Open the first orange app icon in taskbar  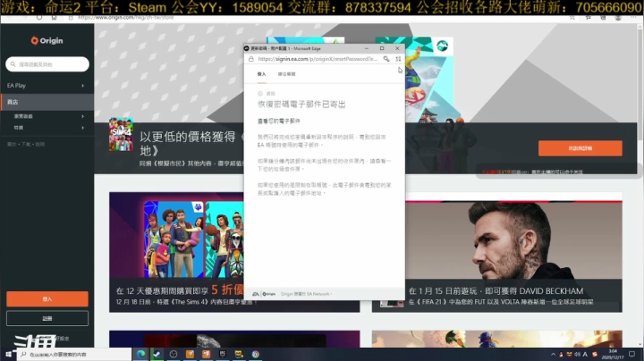[190, 354]
